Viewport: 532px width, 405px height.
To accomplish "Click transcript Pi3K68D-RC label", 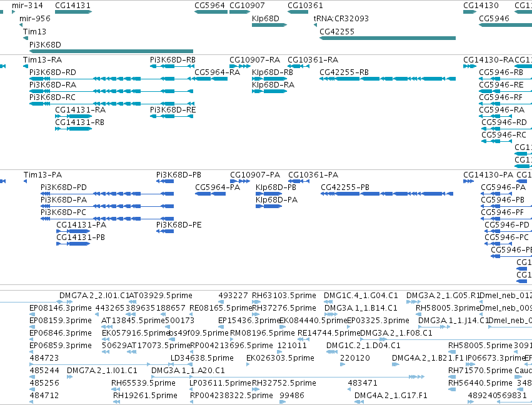I will (x=53, y=97).
